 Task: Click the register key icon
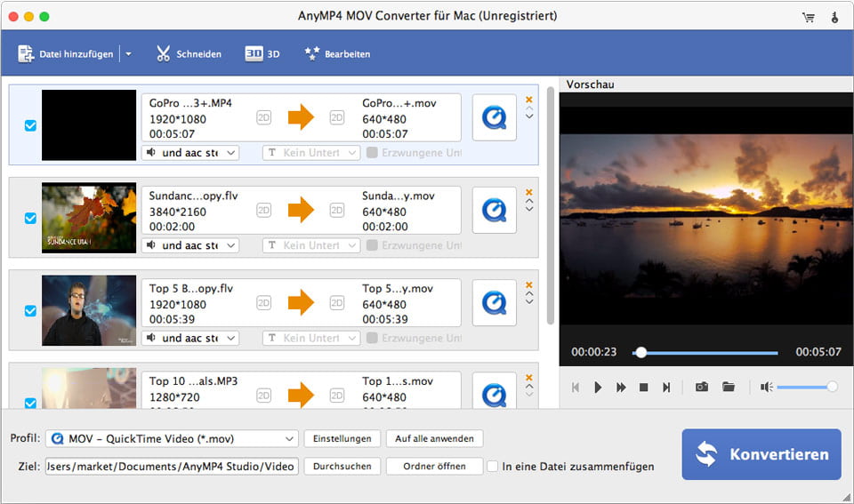pos(834,18)
